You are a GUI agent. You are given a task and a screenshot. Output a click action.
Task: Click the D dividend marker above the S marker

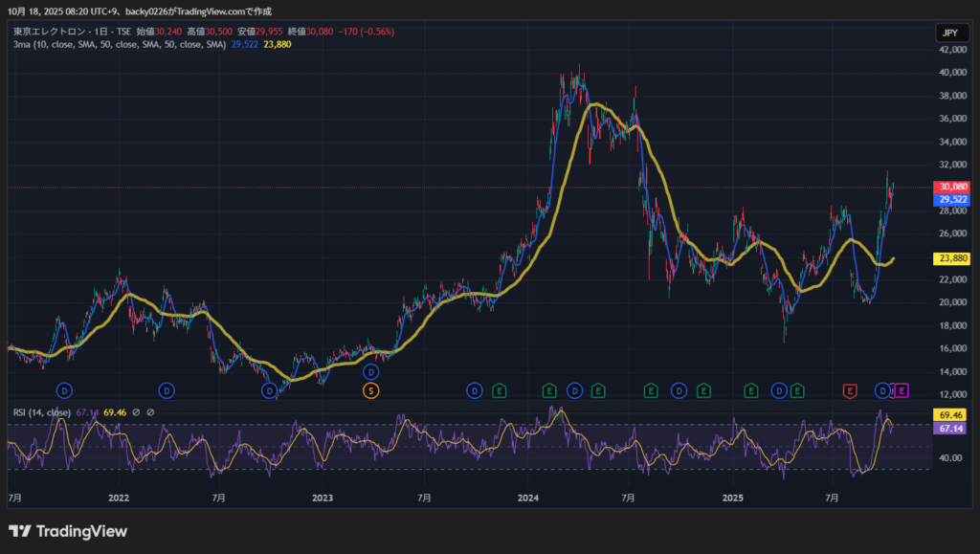click(371, 371)
